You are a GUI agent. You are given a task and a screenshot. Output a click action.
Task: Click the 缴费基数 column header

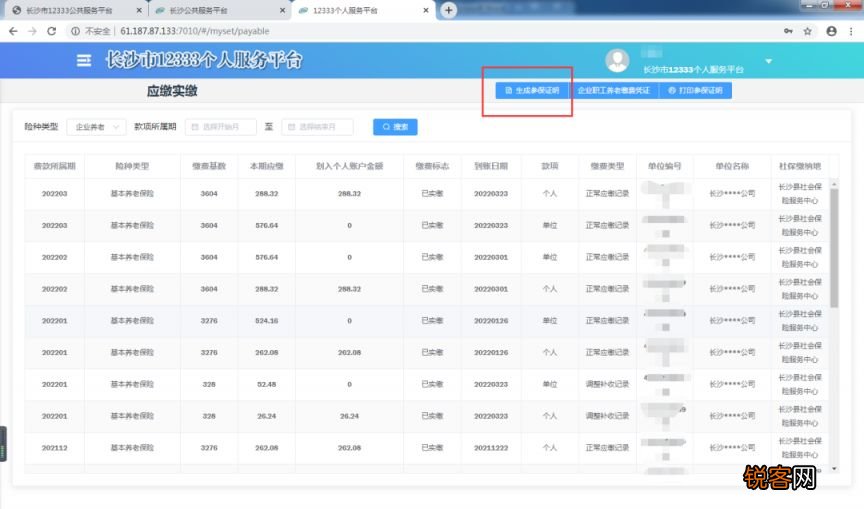[x=209, y=166]
